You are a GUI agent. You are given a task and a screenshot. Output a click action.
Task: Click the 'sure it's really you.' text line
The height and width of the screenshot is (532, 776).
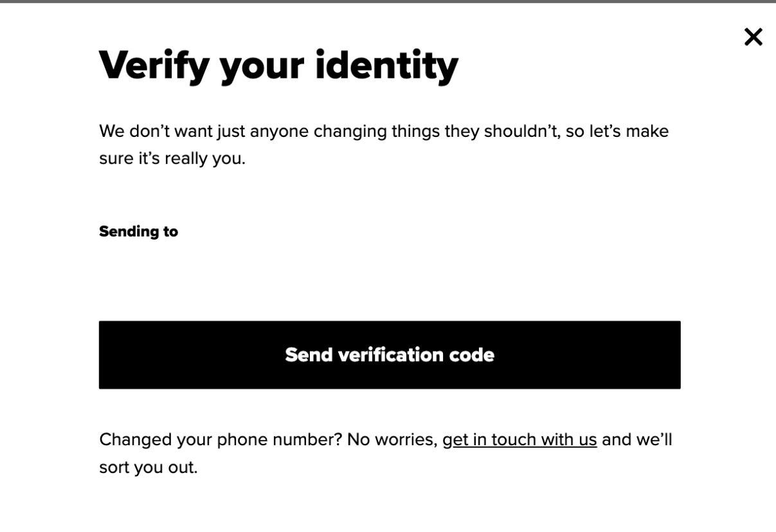click(x=172, y=158)
